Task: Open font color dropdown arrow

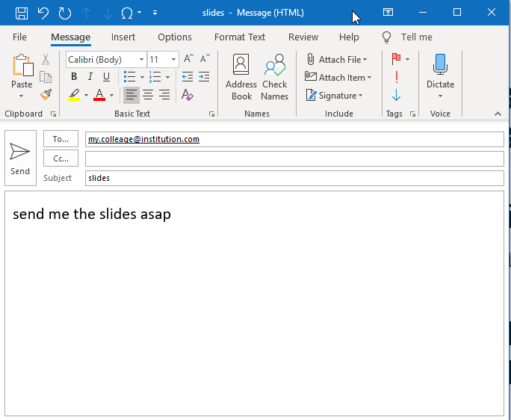Action: (x=111, y=95)
